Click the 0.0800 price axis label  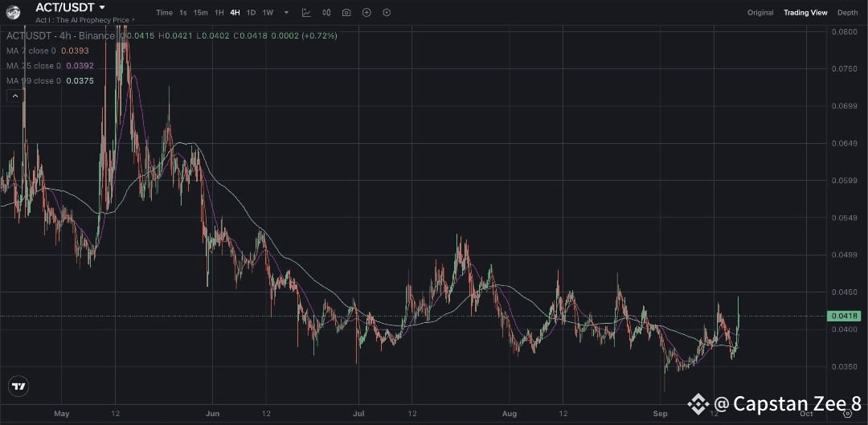coord(844,32)
